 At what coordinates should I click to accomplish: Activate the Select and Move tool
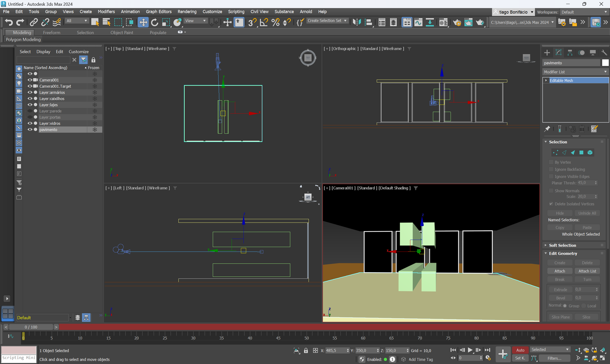click(143, 22)
